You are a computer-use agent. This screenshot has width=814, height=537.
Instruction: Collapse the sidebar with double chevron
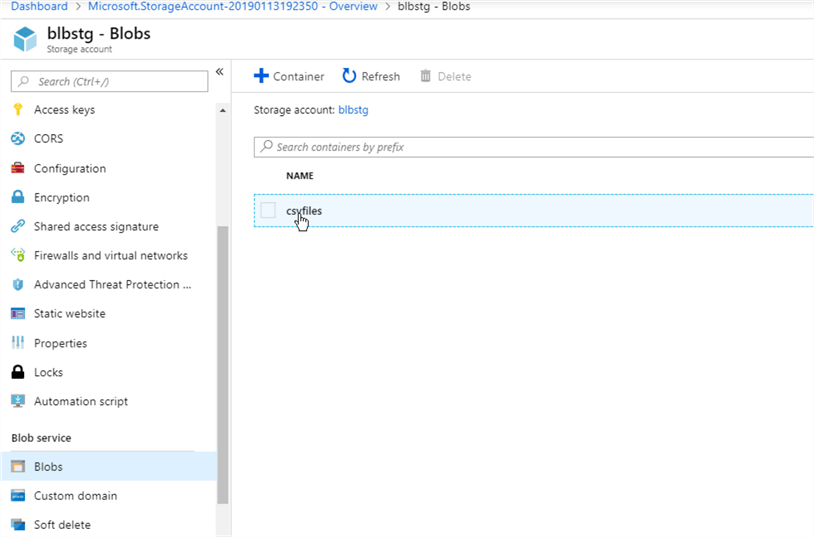(x=220, y=72)
